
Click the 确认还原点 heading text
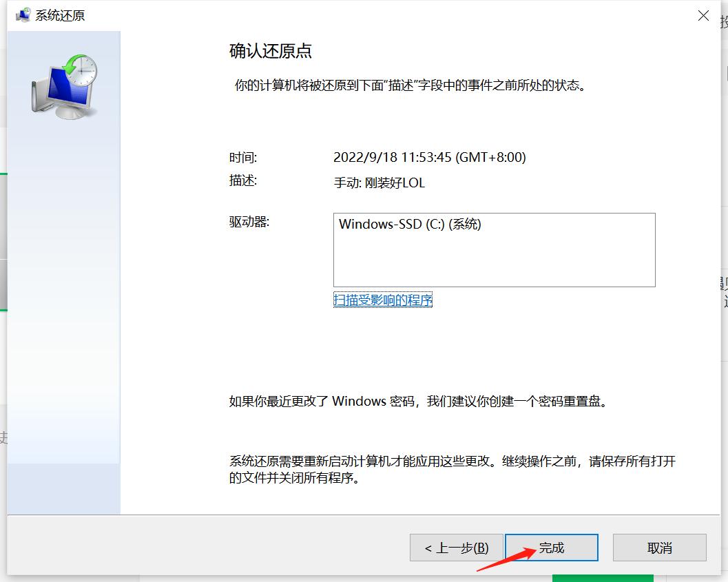point(269,50)
